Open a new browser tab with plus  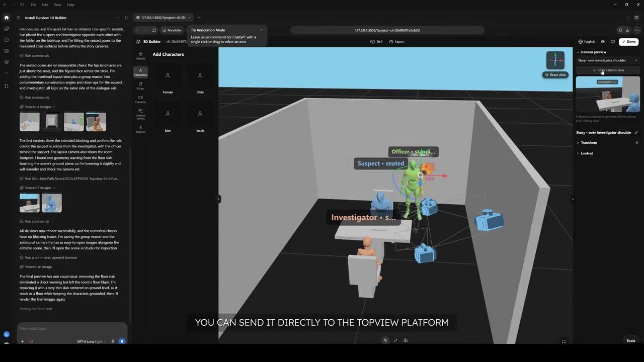coord(199,18)
